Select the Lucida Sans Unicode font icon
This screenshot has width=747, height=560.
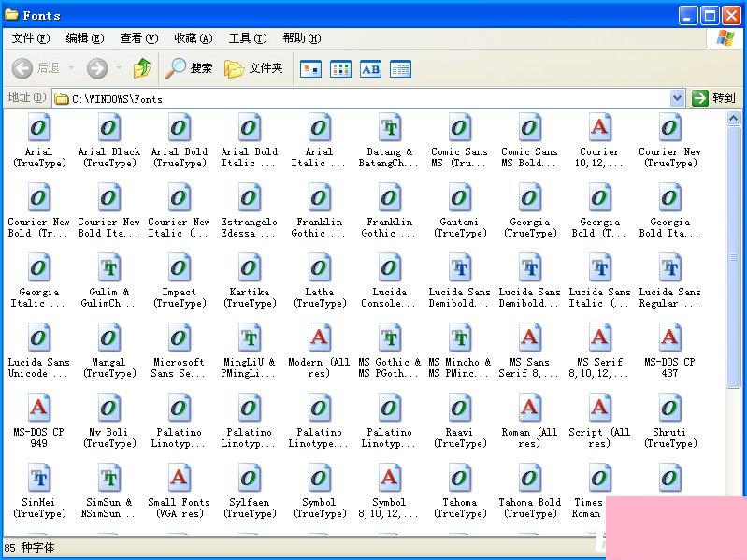click(38, 337)
